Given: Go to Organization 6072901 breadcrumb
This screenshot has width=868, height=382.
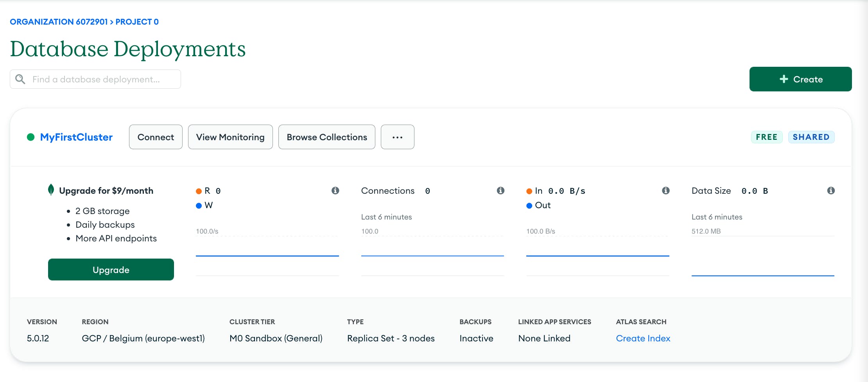Looking at the screenshot, I should point(59,22).
